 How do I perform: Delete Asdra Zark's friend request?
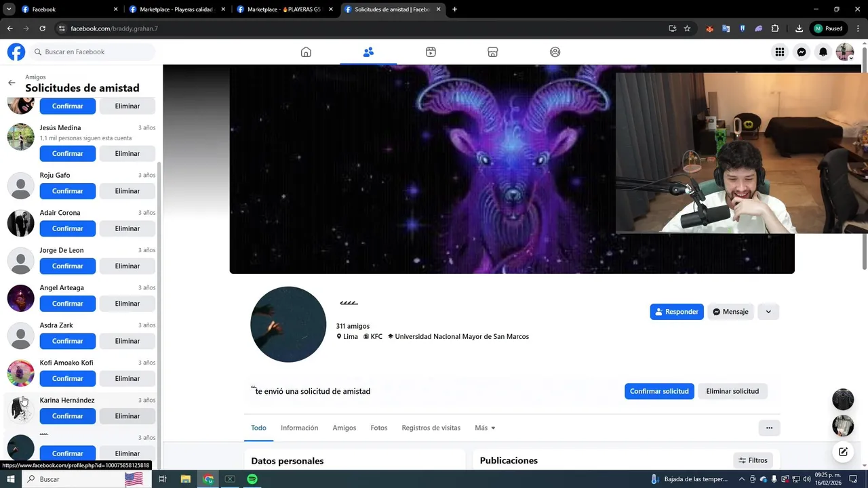(x=127, y=341)
